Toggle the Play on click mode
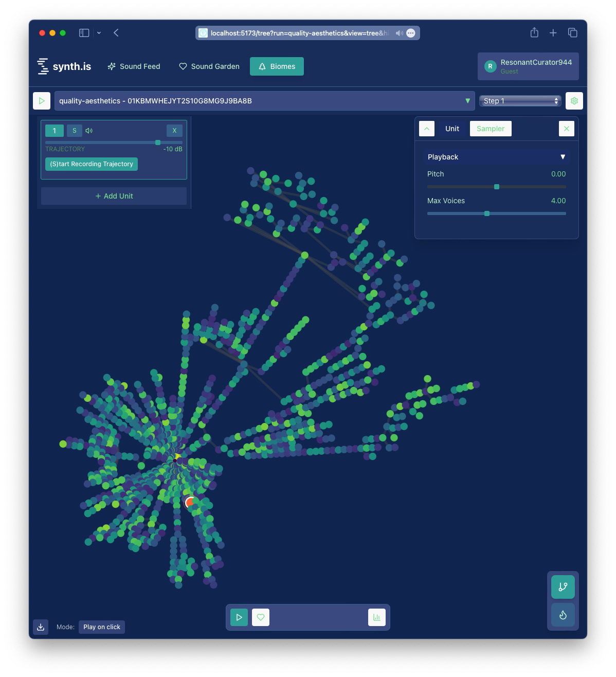This screenshot has height=677, width=616. pos(102,627)
